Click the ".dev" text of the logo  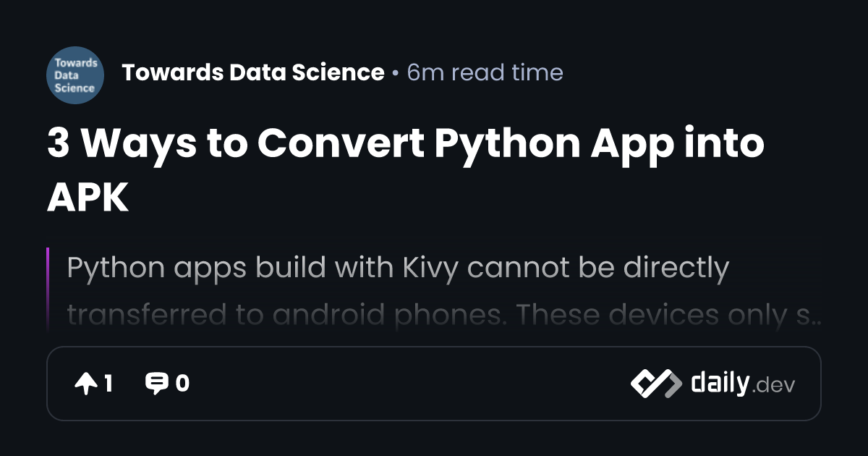coord(774,386)
